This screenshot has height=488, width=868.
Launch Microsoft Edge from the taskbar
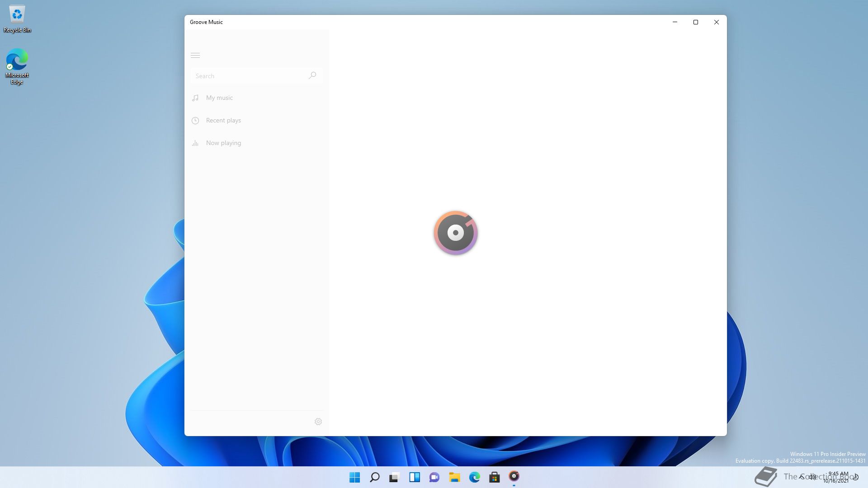[474, 477]
